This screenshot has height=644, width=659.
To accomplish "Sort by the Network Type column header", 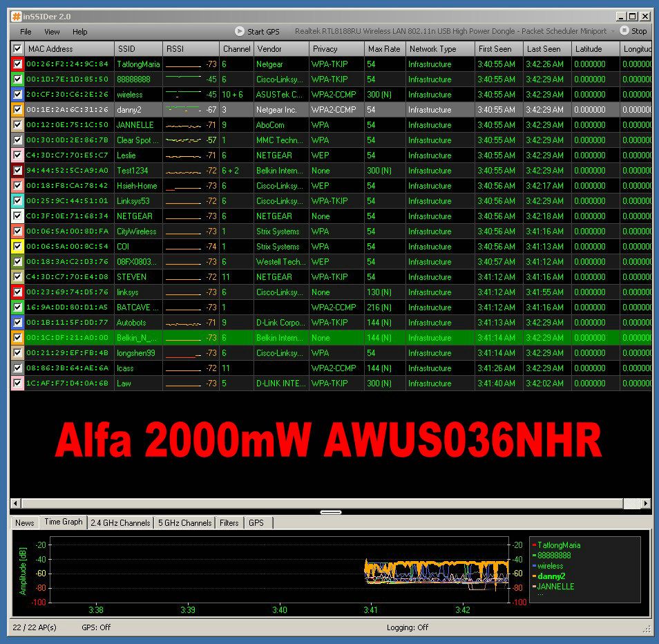I will point(441,49).
